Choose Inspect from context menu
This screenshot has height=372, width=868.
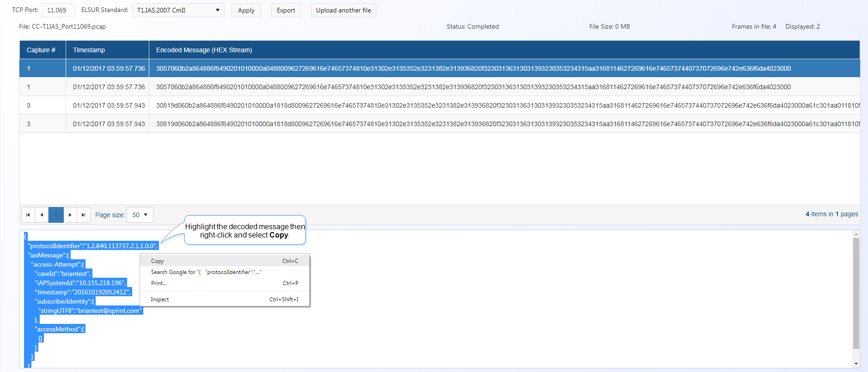tap(160, 299)
